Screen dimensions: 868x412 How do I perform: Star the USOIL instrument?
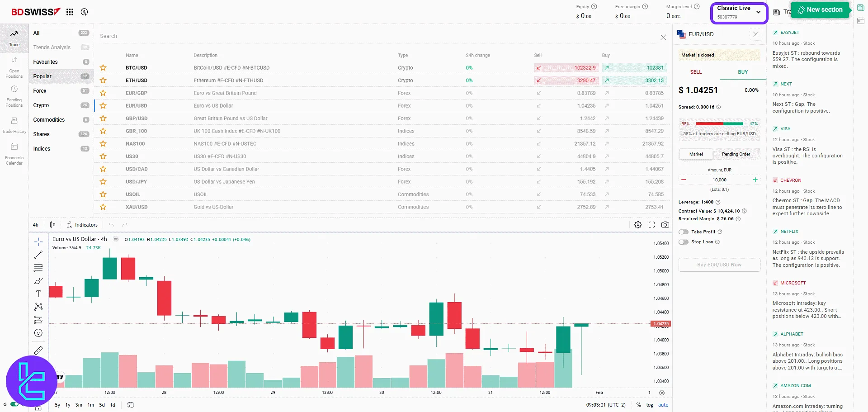[x=103, y=194]
